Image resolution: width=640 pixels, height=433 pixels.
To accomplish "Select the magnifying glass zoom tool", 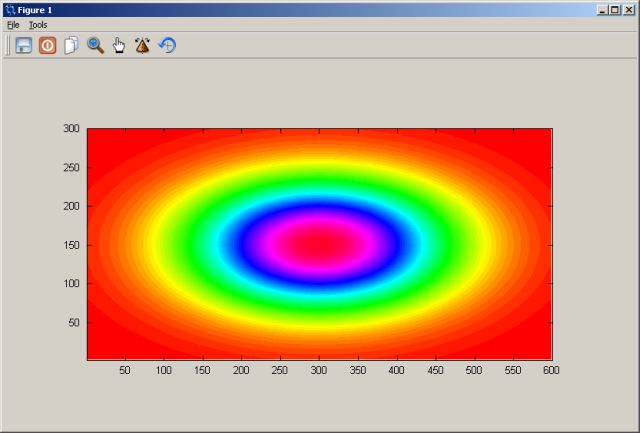I will click(96, 45).
